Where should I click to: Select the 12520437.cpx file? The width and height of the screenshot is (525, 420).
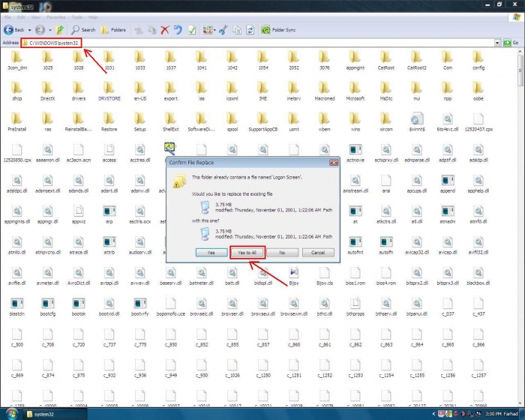click(478, 122)
